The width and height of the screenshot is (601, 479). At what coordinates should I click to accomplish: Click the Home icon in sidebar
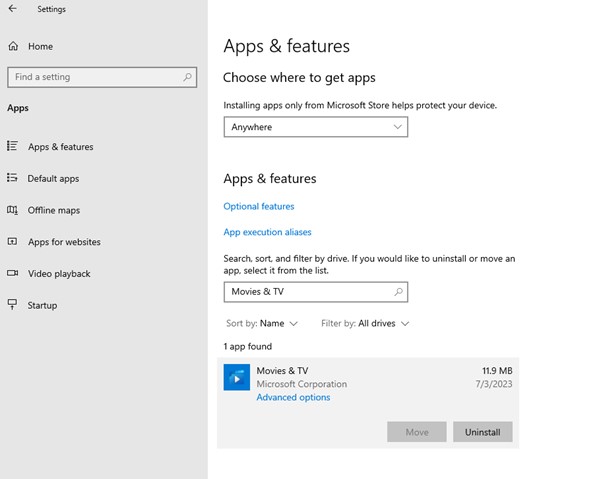click(x=13, y=46)
